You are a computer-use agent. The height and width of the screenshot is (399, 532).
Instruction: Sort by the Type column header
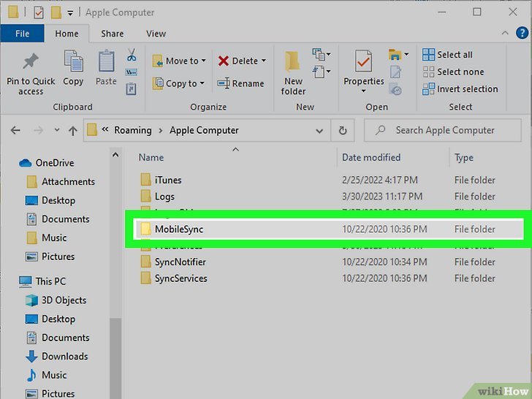[x=464, y=158]
